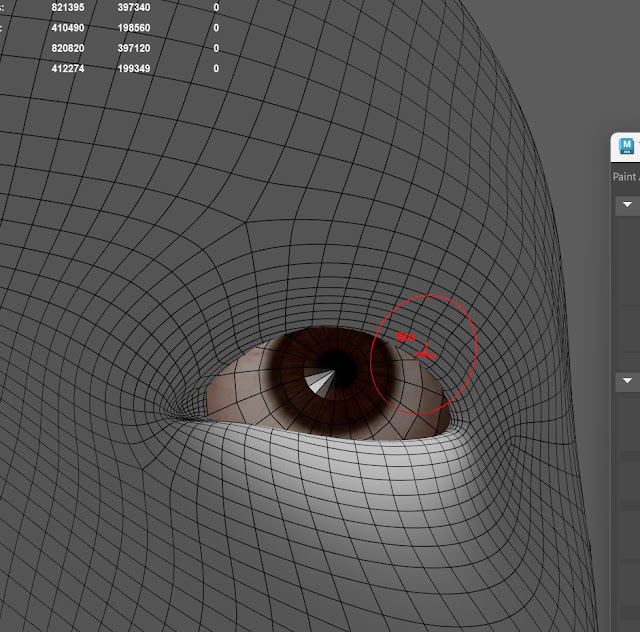Click the heads-up value 412274

(x=68, y=68)
